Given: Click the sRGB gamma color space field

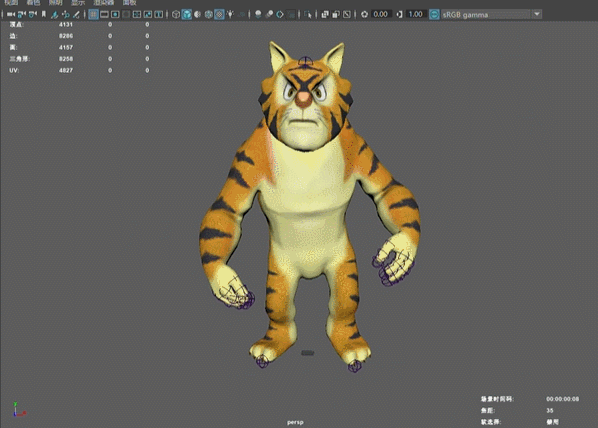Looking at the screenshot, I should [485, 14].
